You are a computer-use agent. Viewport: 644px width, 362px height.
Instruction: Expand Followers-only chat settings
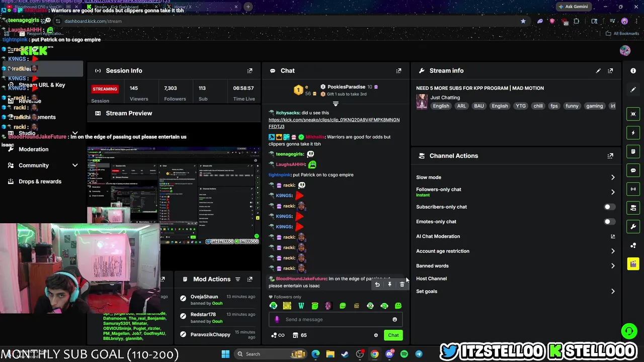click(613, 192)
